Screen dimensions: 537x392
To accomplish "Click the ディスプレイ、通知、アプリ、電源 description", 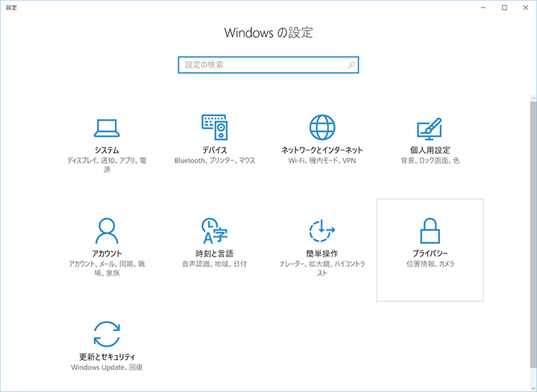I will pyautogui.click(x=107, y=165).
